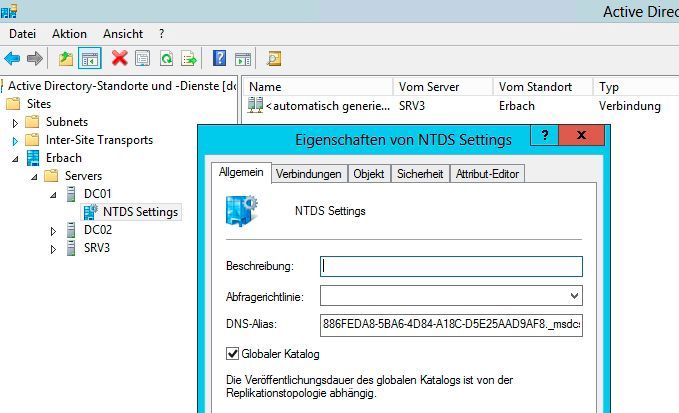Click the connection icon of automatisch generiert row
Image resolution: width=679 pixels, height=413 pixels.
[x=255, y=105]
